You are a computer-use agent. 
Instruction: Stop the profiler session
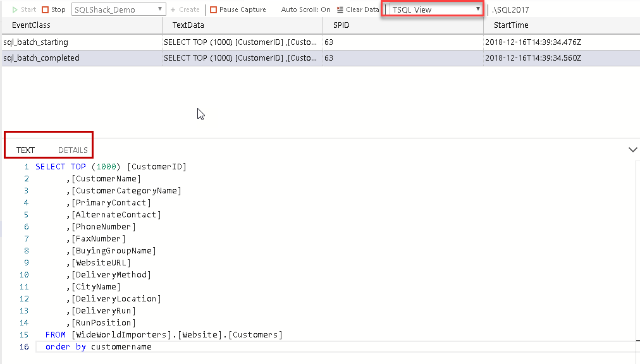tap(54, 9)
